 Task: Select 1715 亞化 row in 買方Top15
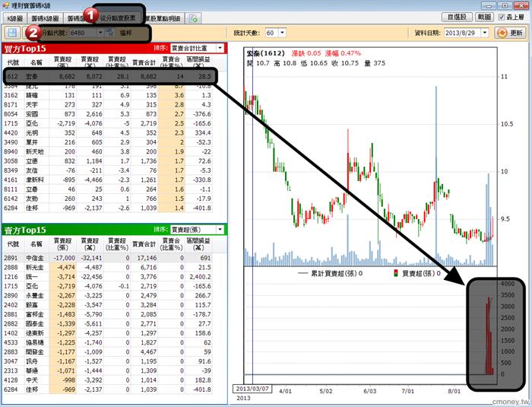tap(108, 124)
